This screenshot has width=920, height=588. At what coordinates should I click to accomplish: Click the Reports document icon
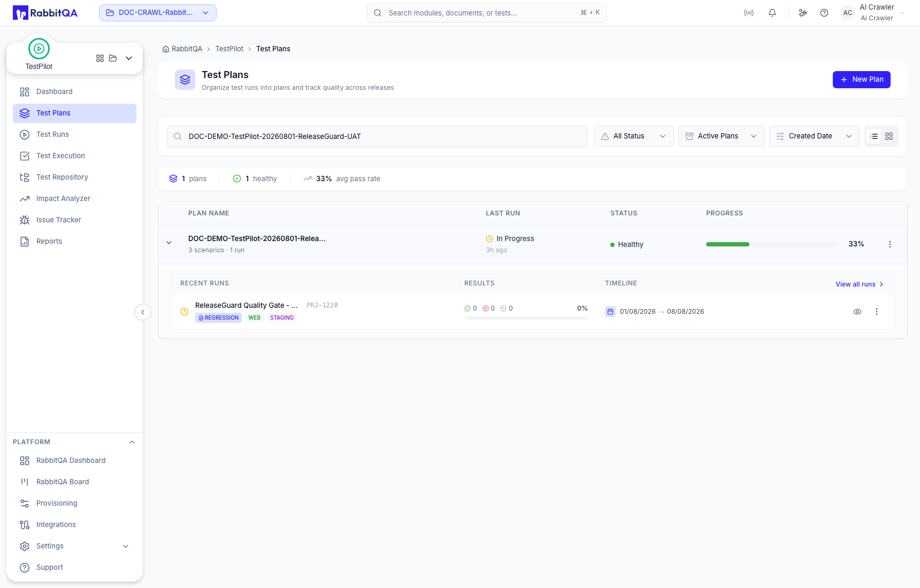coord(25,242)
